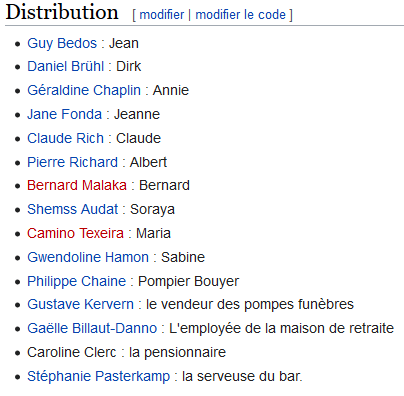
Task: Click the character name Jeanne
Action: point(137,114)
